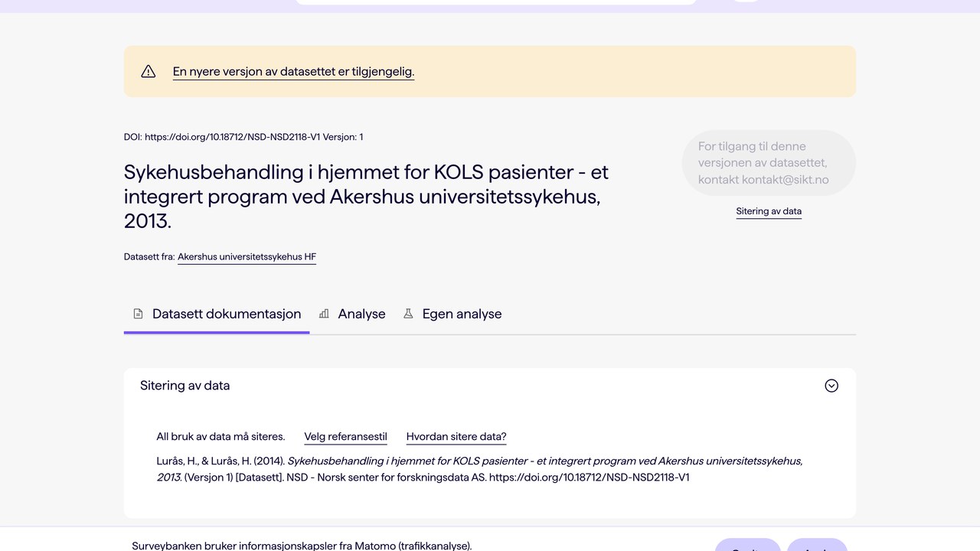Click the DOI text line above the title
This screenshot has height=551, width=980.
coord(243,137)
